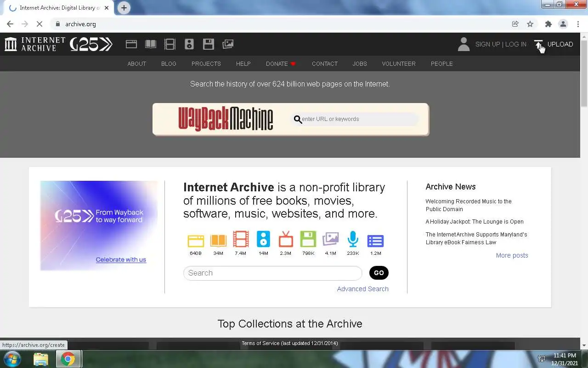
Task: Open File Explorer from the taskbar
Action: pyautogui.click(x=41, y=359)
